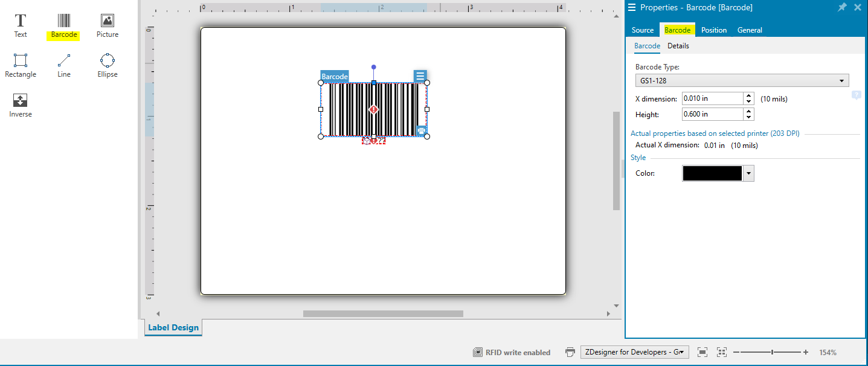The image size is (868, 366).
Task: Click the 154% zoom percentage
Action: pos(828,353)
